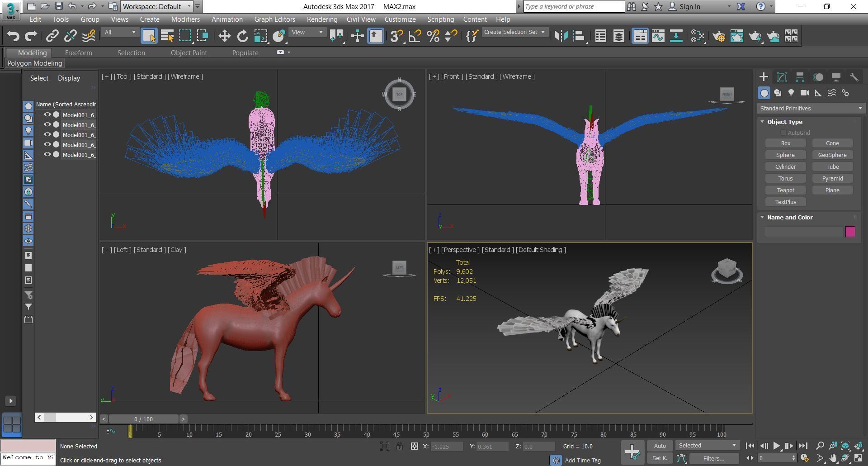Open the reference coordinate View dropdown
The image size is (868, 466).
[x=307, y=33]
